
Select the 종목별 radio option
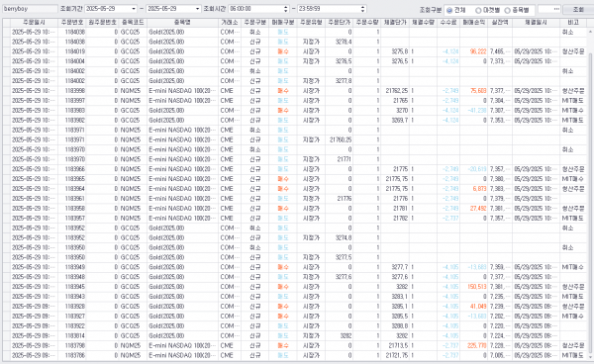tap(517, 10)
